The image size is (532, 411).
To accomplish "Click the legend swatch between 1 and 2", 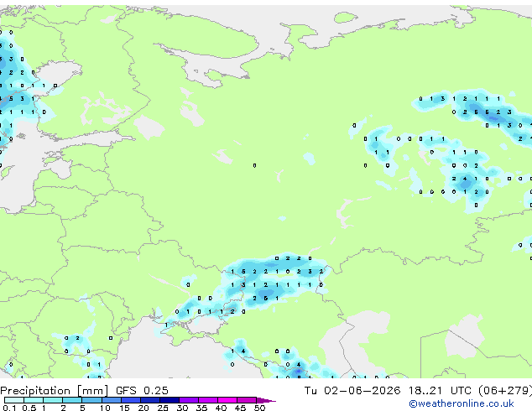I will [53, 400].
